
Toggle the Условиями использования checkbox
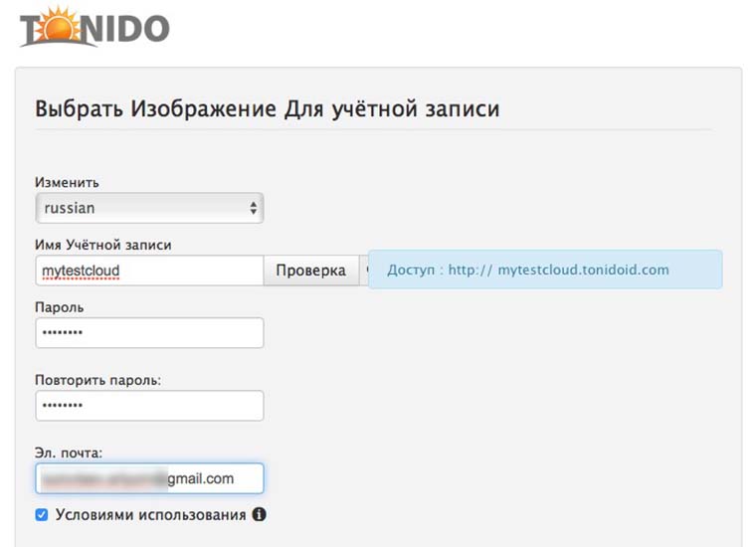(x=41, y=515)
